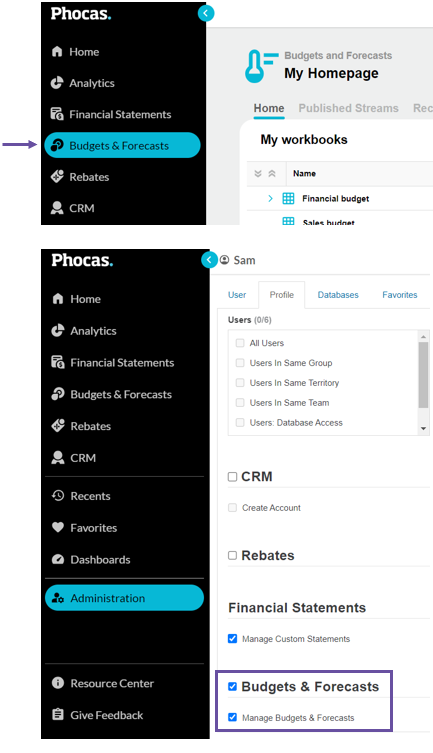433x753 pixels.
Task: Expand the Financial budget workbook row
Action: click(270, 198)
